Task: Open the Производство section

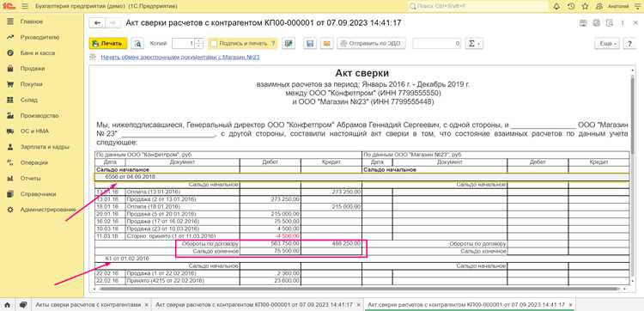Action: [39, 115]
